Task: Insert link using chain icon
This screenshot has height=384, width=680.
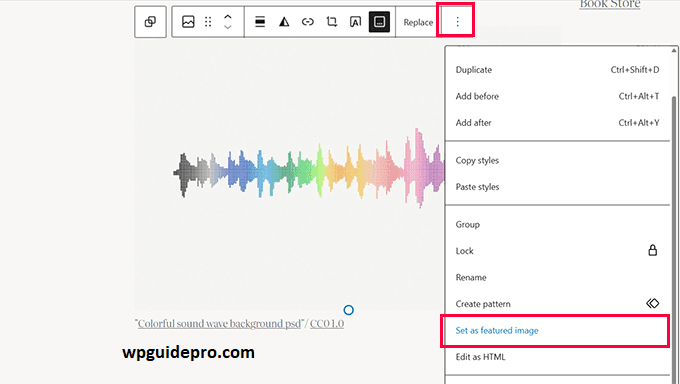Action: click(307, 22)
